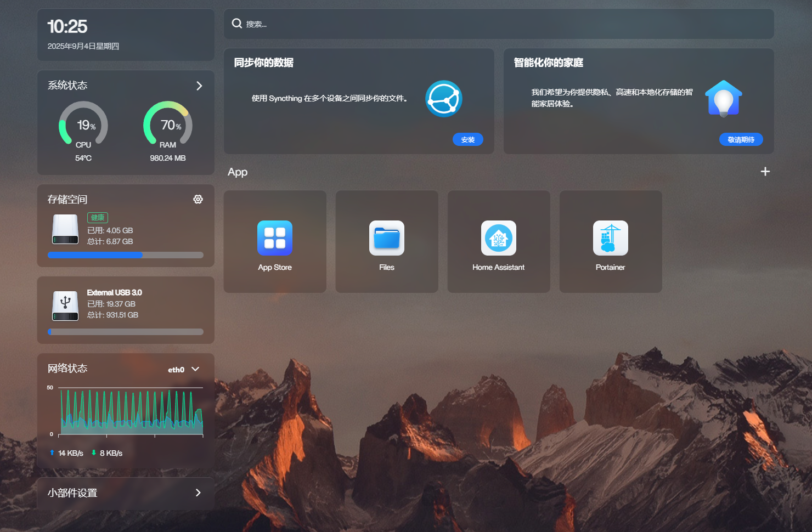Click the 2025年9月4日星期四 date text
Viewport: 812px width, 532px height.
[83, 46]
